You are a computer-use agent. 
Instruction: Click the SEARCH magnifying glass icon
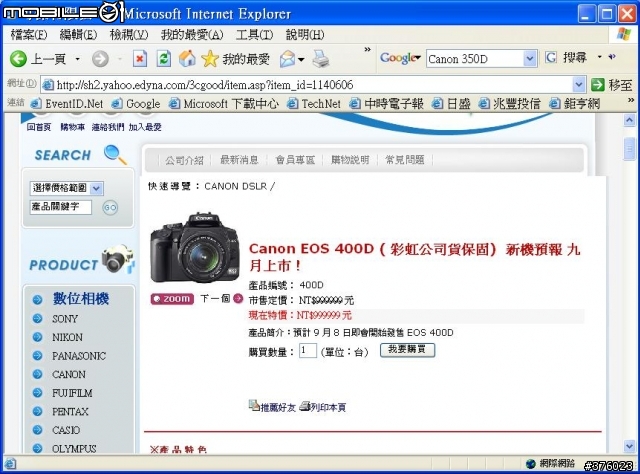(x=115, y=154)
